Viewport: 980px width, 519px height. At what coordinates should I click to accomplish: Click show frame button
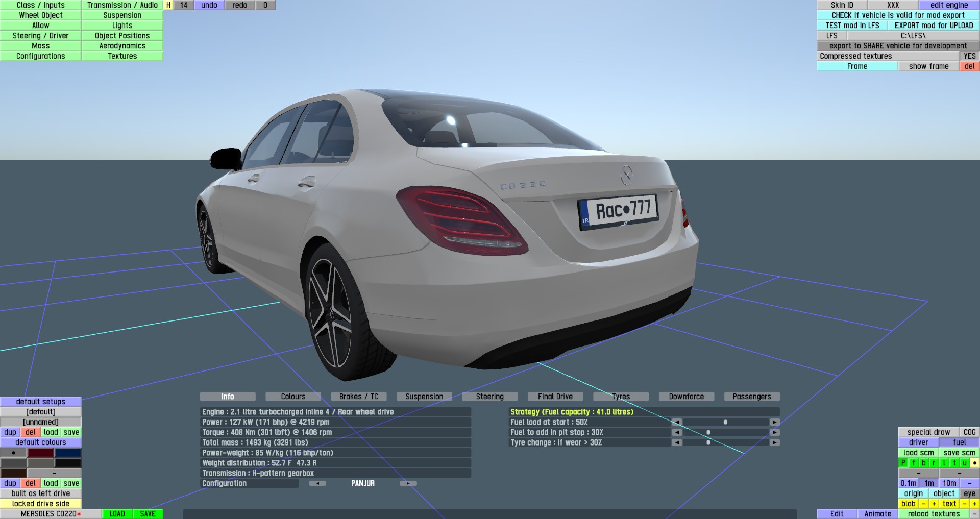tap(929, 66)
